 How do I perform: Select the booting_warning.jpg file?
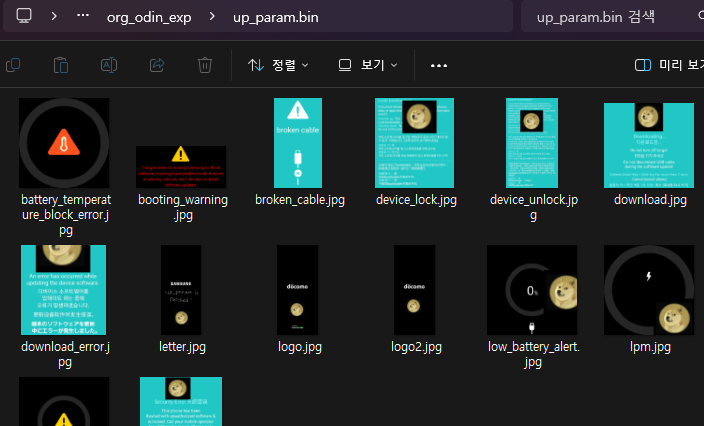point(181,166)
